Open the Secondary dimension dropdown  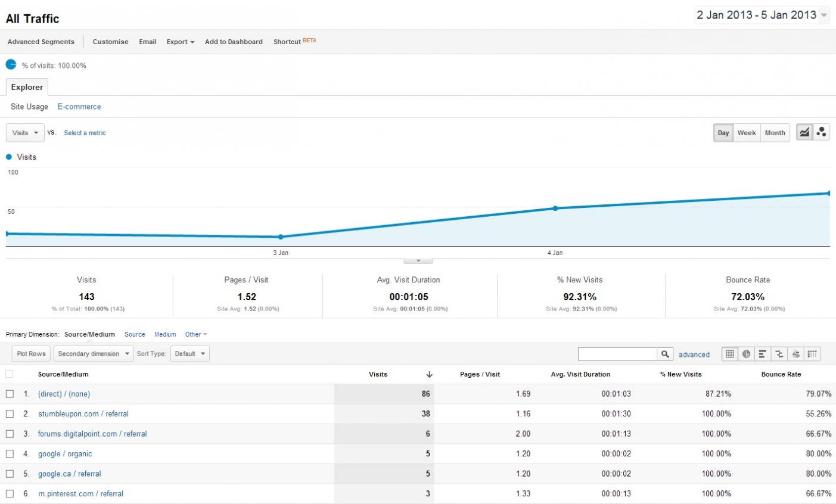pos(93,354)
